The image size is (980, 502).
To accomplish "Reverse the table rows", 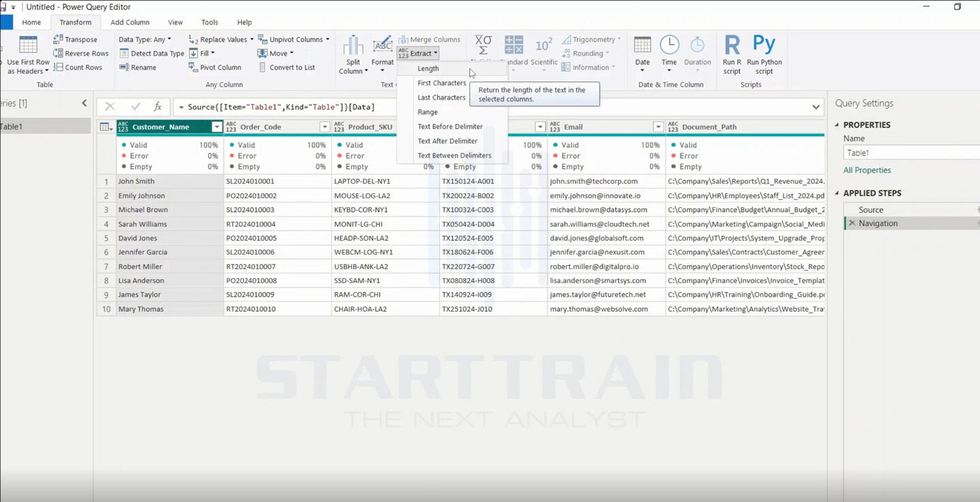I will (80, 53).
